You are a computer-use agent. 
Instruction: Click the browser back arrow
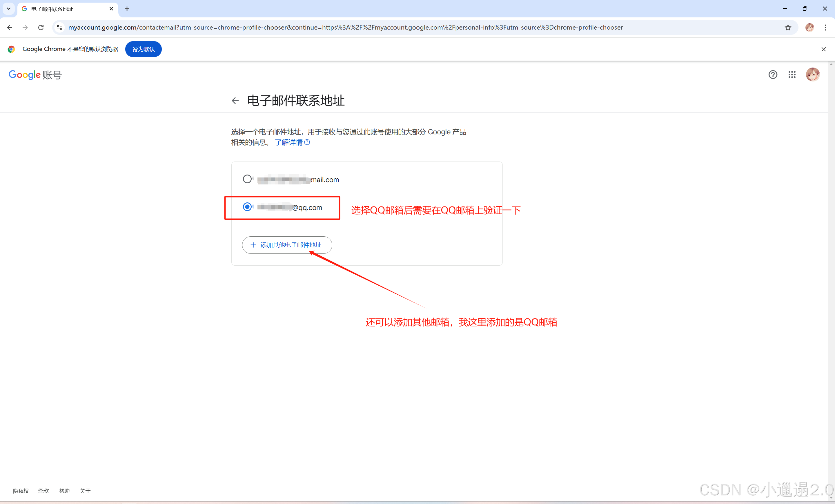[x=10, y=28]
